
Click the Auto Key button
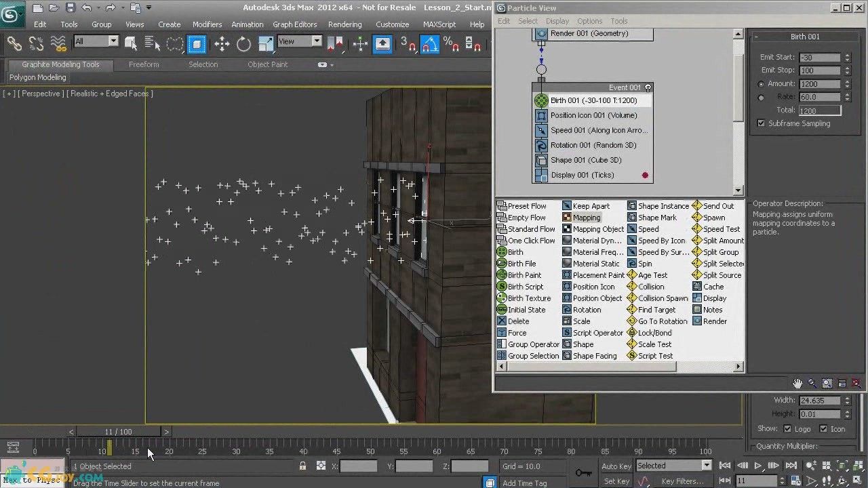[x=616, y=466]
